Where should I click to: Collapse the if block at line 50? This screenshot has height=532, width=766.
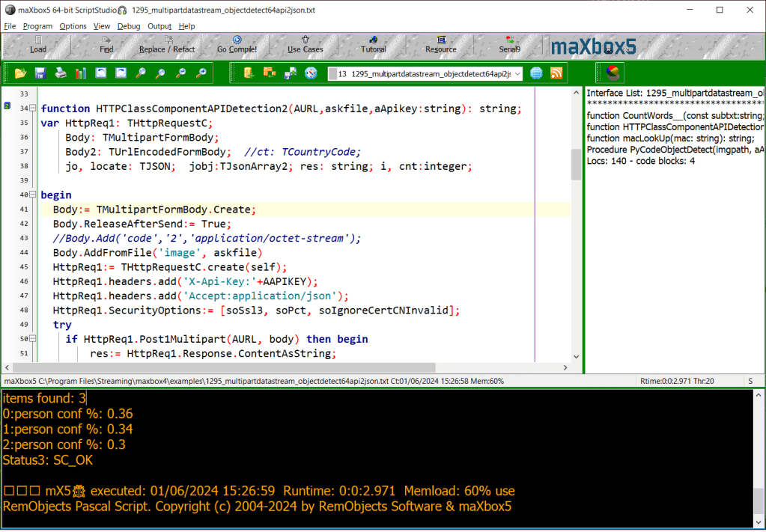click(x=34, y=339)
